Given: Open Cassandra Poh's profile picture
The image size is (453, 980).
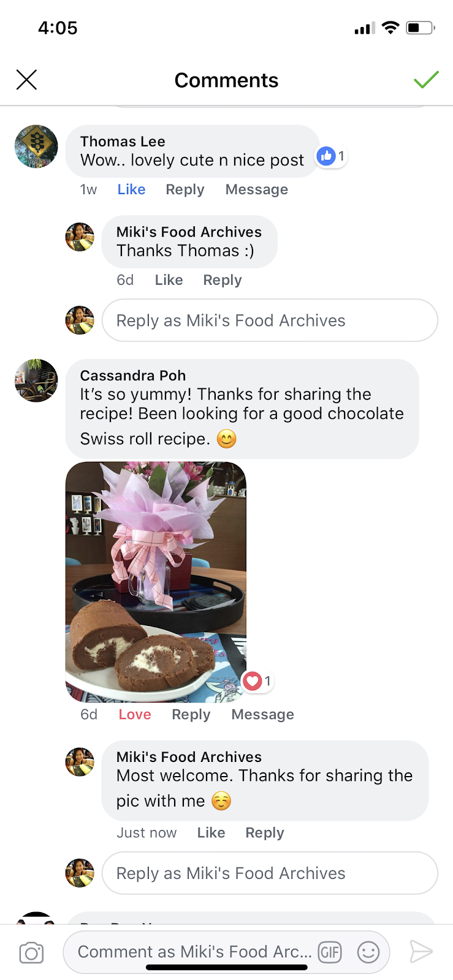Looking at the screenshot, I should coord(36,380).
